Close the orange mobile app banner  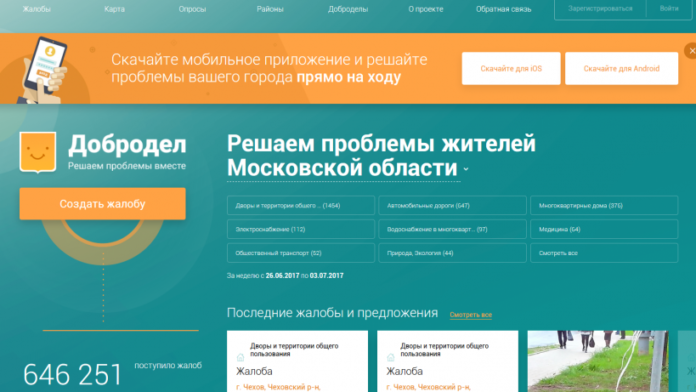click(691, 51)
